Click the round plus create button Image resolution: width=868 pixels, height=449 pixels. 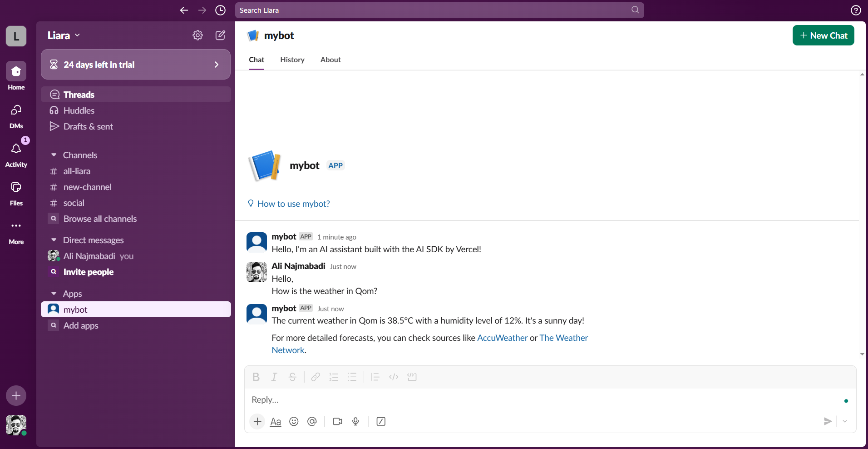[16, 395]
